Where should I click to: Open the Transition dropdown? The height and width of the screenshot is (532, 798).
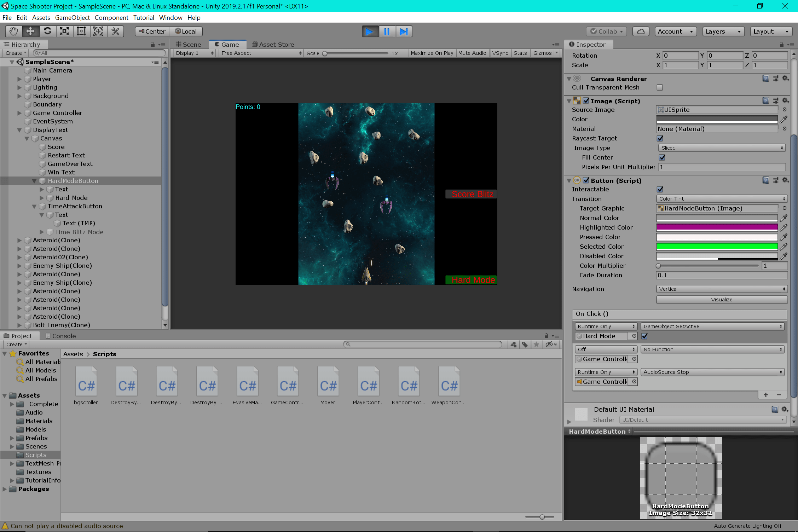(x=722, y=199)
